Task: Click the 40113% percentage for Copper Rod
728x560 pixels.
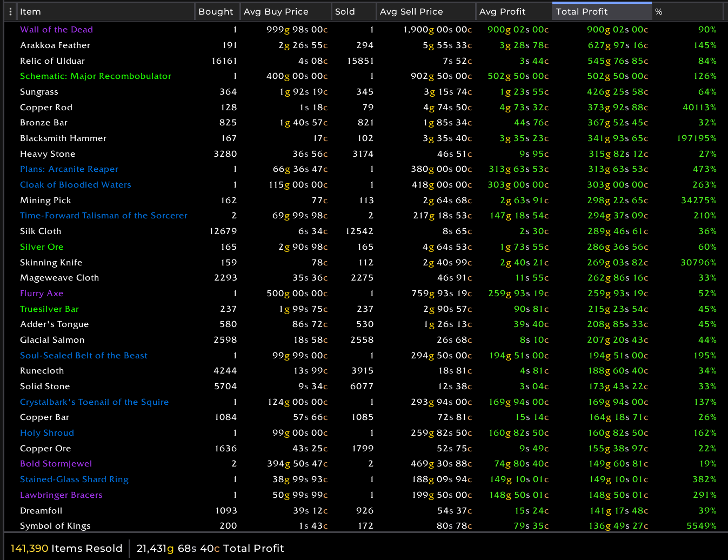Action: point(699,108)
